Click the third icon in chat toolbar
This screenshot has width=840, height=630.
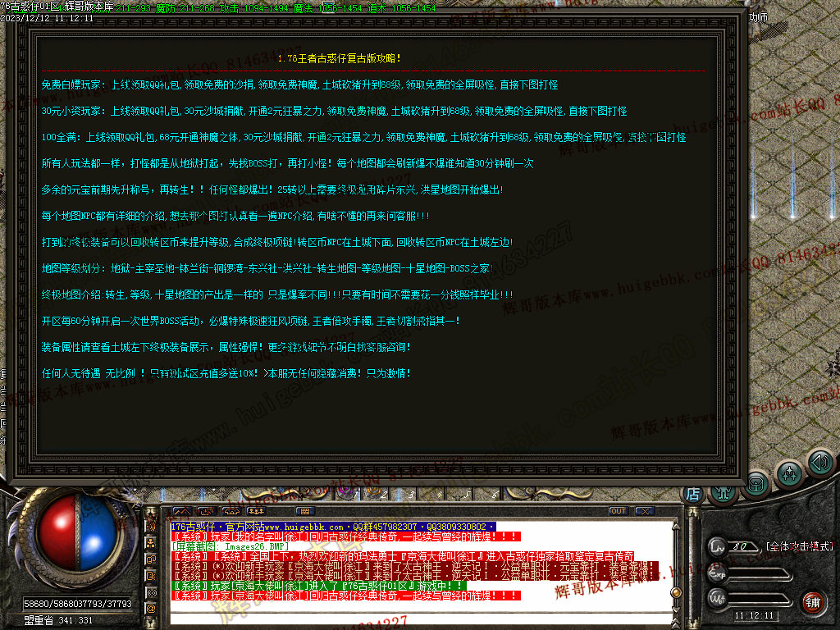pos(231,511)
